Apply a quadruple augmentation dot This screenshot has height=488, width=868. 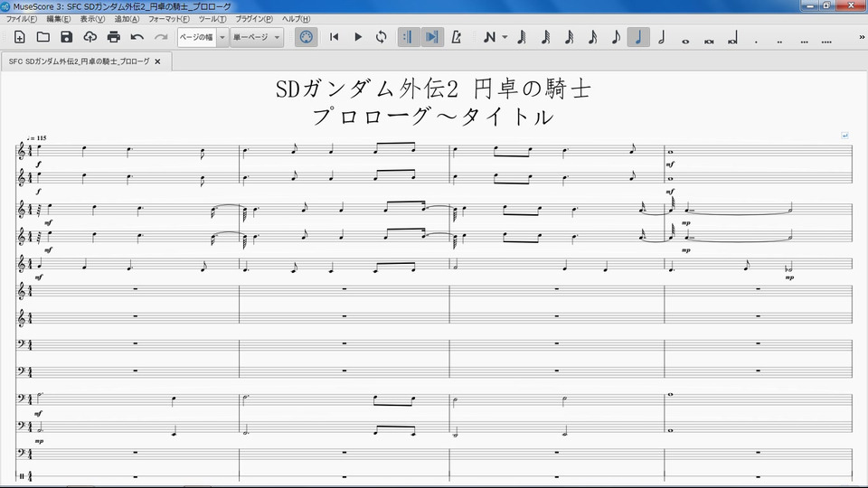(826, 41)
